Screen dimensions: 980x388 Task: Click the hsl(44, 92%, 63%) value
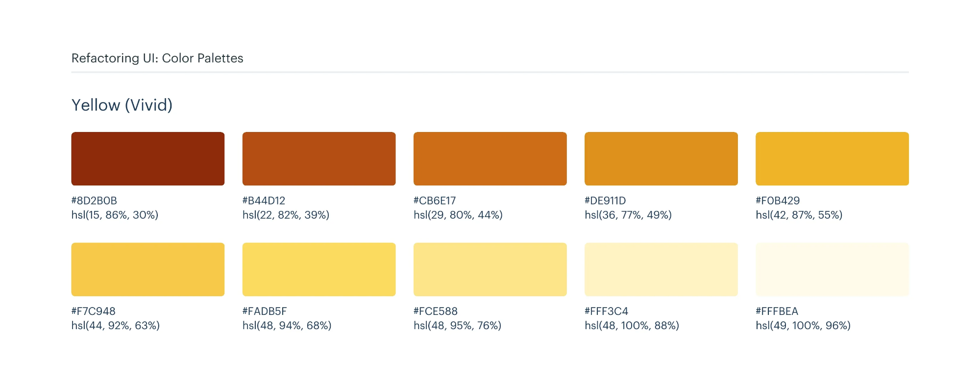(x=116, y=326)
